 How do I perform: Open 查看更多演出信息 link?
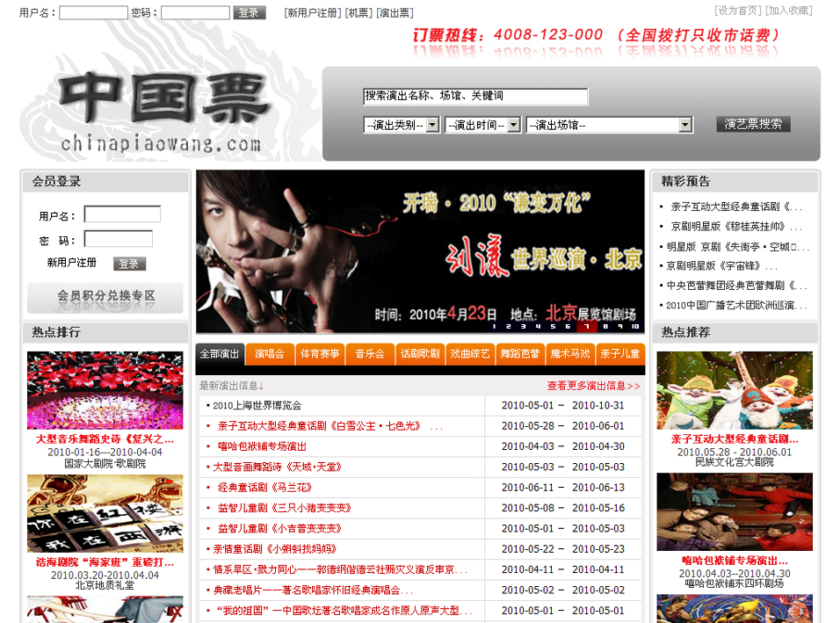(x=594, y=386)
